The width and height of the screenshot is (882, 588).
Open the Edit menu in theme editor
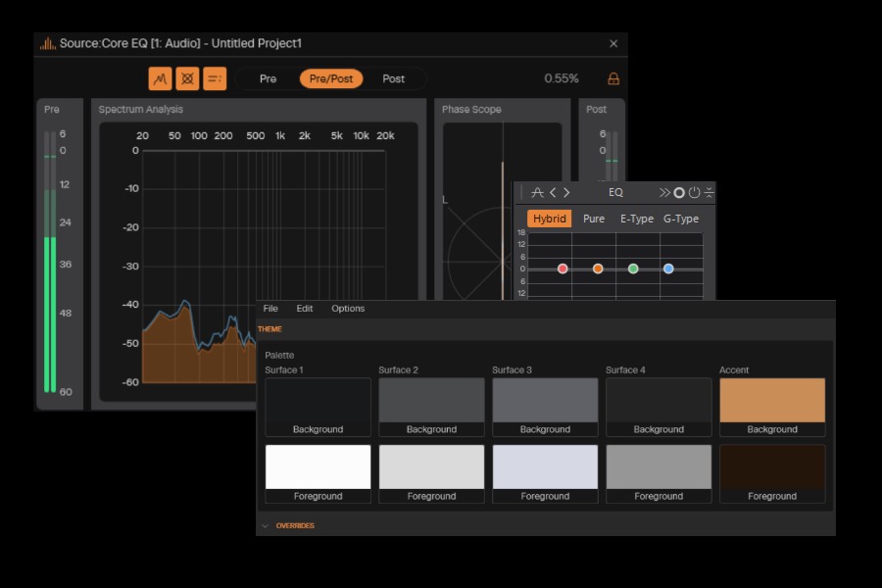305,309
